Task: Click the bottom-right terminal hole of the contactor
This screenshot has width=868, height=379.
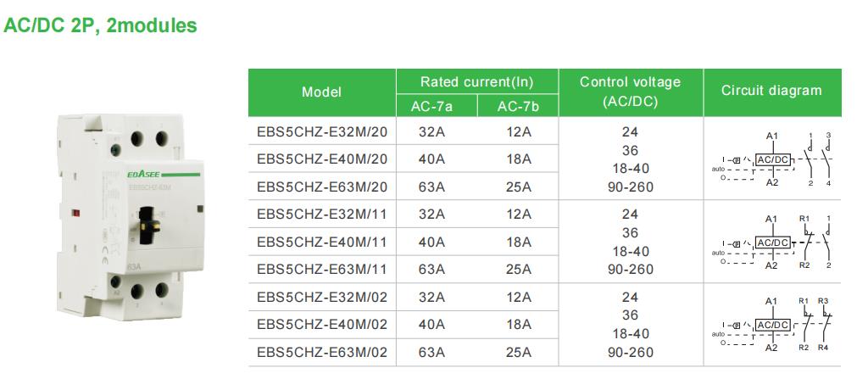Action: tap(162, 290)
